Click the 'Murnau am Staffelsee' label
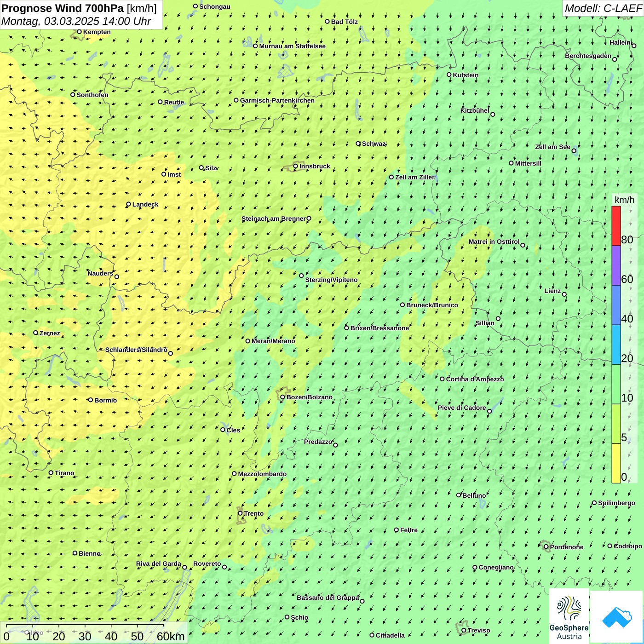Screen dimensions: 644x644 tap(292, 46)
